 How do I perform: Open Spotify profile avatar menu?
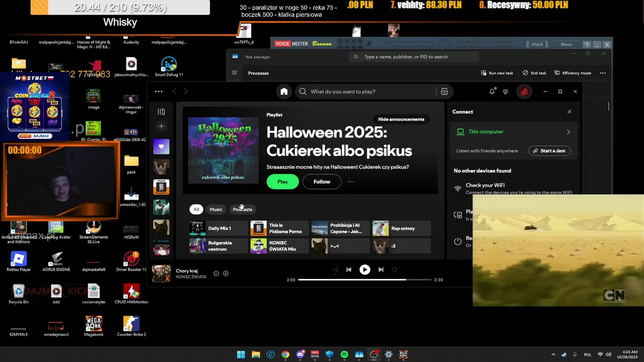(x=524, y=92)
